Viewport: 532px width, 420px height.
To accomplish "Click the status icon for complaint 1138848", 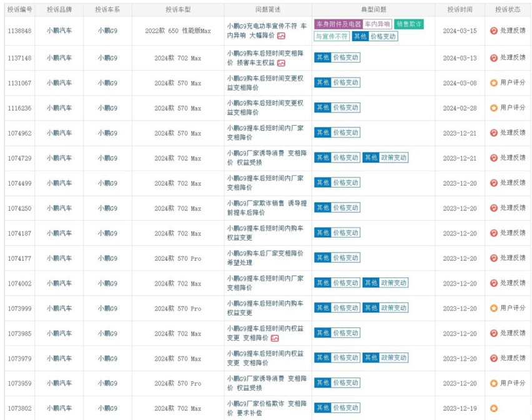I will pyautogui.click(x=494, y=31).
